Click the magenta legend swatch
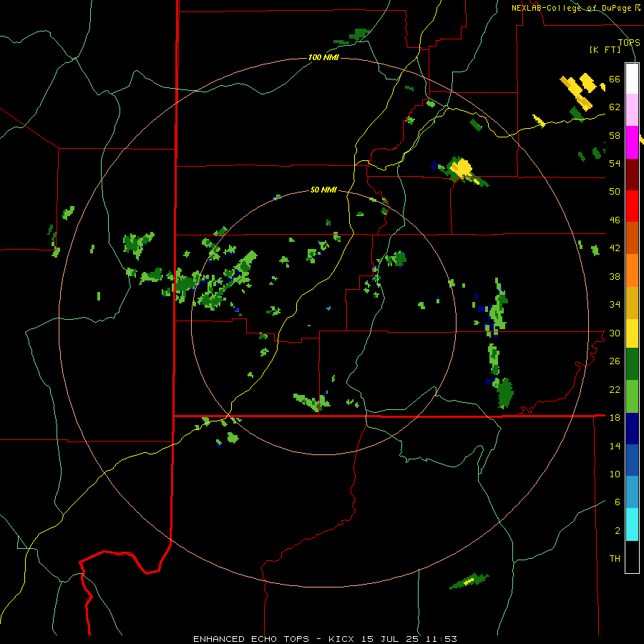The height and width of the screenshot is (644, 644). 632,142
